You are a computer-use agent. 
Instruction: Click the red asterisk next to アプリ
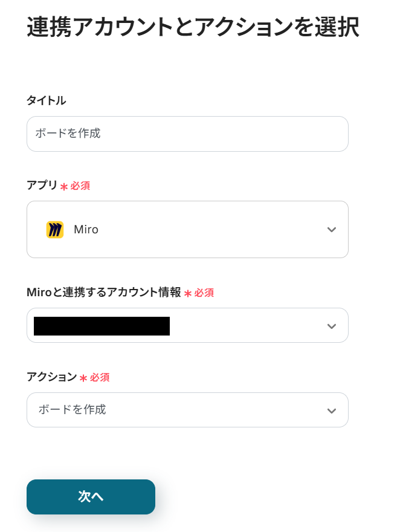tap(63, 187)
